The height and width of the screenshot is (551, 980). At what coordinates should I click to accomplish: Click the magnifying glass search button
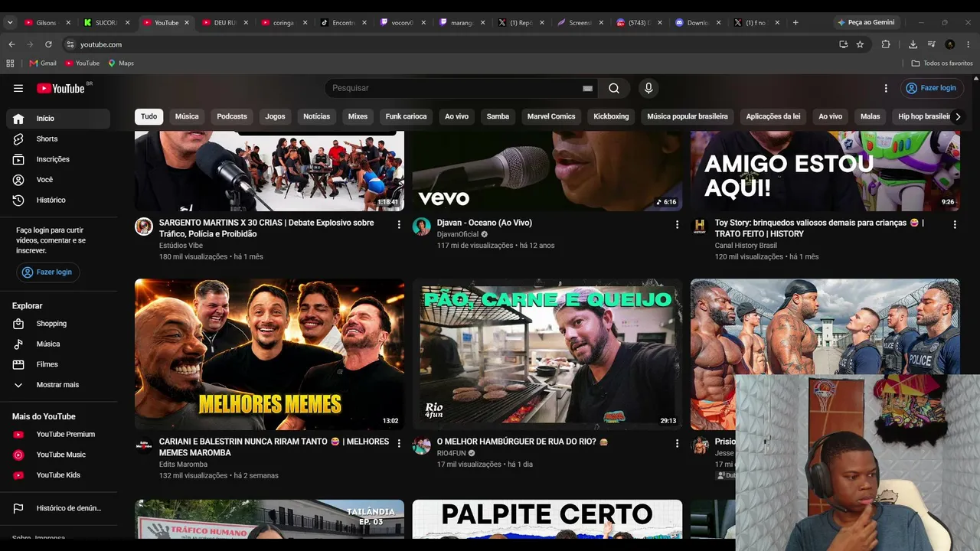tap(614, 88)
